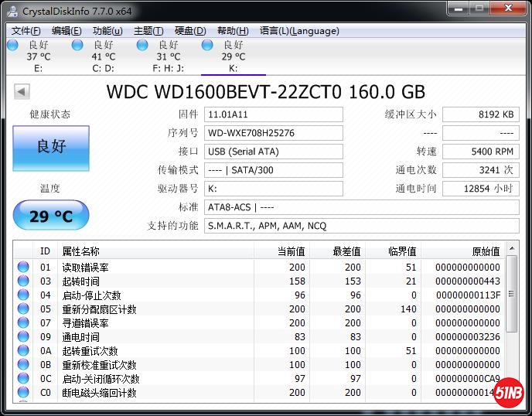532x416 pixels.
Task: Click the CrystalDiskInfo app icon in title bar
Action: (12, 9)
